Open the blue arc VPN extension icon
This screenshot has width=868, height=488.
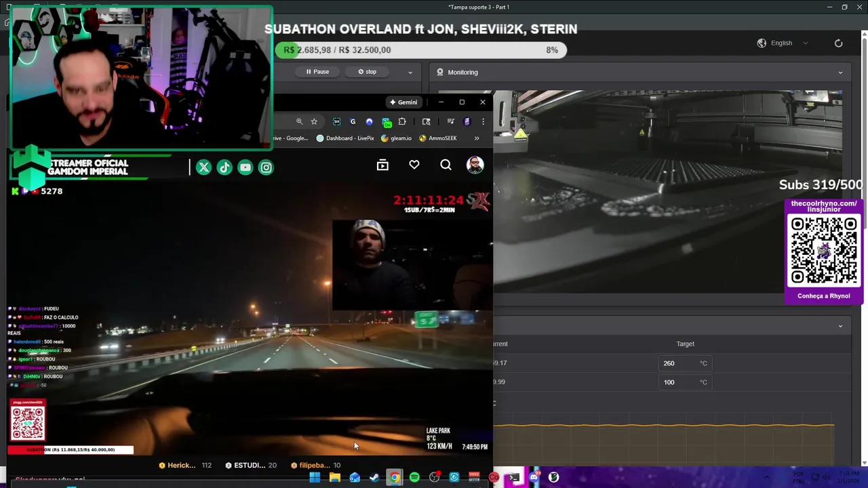[369, 121]
